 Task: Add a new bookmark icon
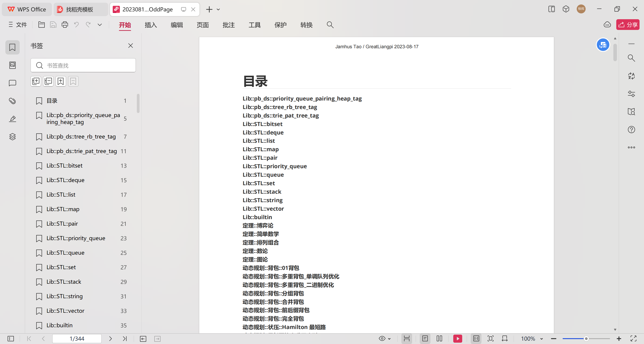click(61, 81)
